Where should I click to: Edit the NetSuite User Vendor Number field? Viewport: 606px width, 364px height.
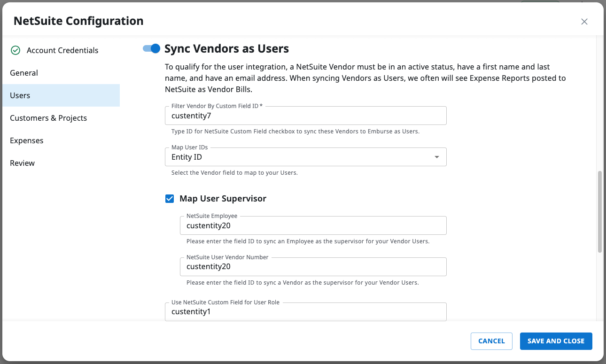click(x=313, y=266)
